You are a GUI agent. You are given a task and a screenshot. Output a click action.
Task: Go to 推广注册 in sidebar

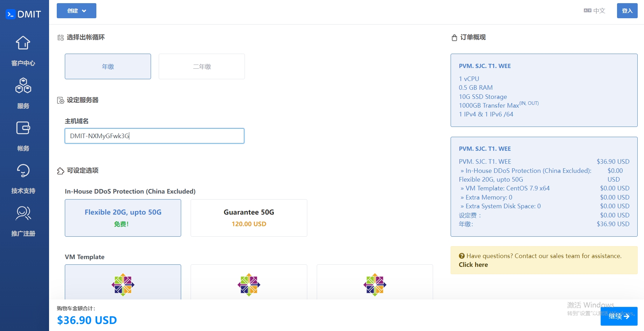click(x=23, y=234)
